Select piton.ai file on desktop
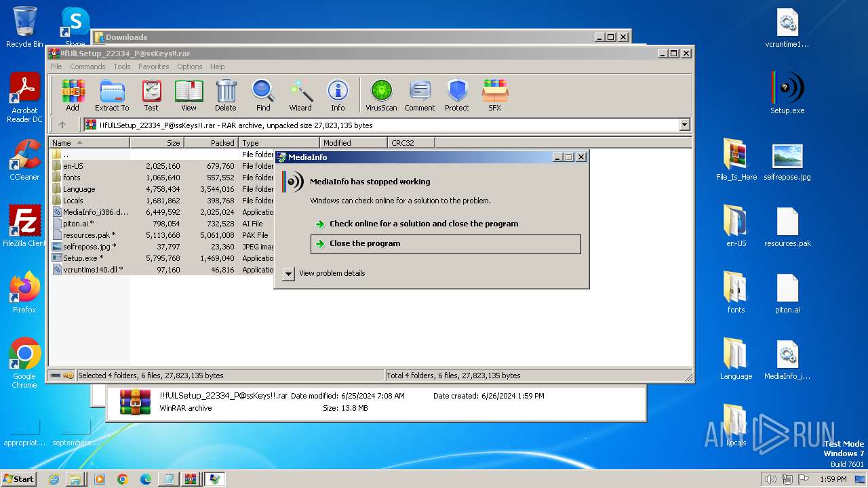The height and width of the screenshot is (488, 868). (x=787, y=293)
